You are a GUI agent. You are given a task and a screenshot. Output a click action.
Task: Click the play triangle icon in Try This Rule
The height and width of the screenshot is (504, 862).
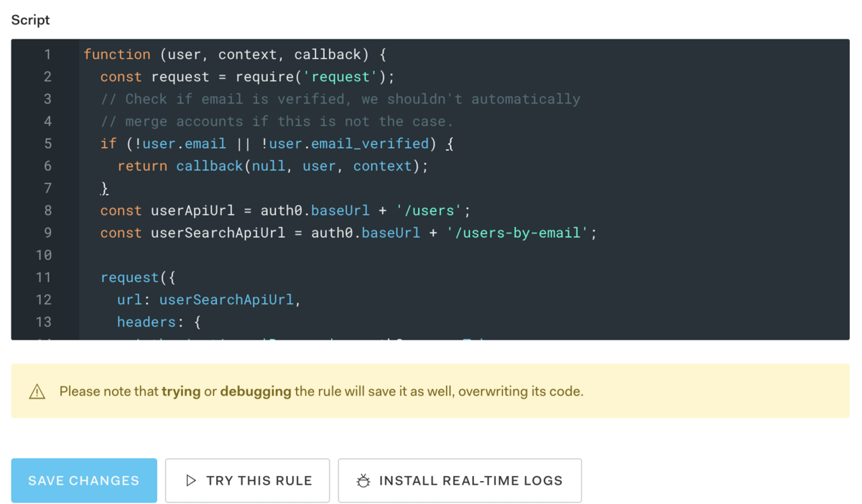(191, 480)
